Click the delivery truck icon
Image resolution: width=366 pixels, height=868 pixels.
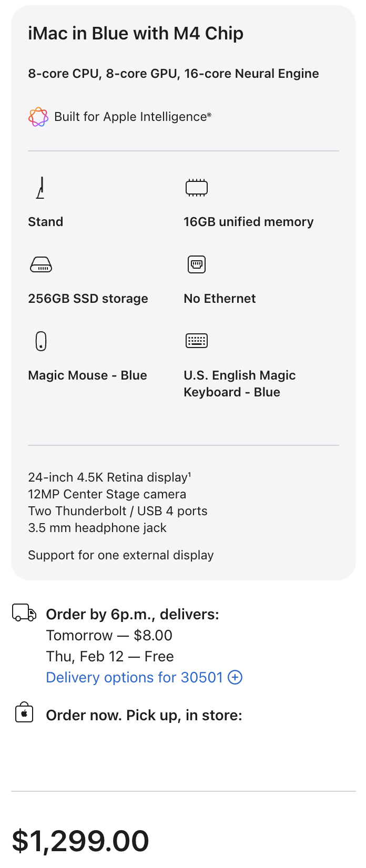click(24, 613)
